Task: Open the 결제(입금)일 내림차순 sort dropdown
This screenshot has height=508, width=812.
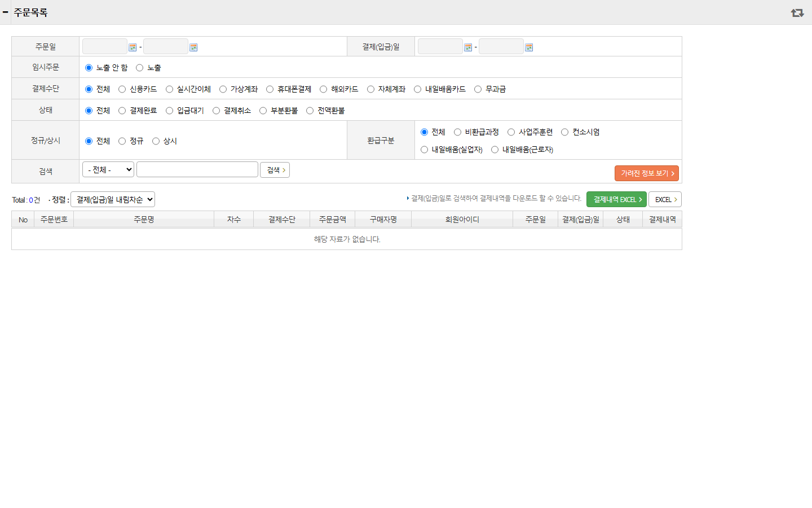Action: tap(113, 199)
